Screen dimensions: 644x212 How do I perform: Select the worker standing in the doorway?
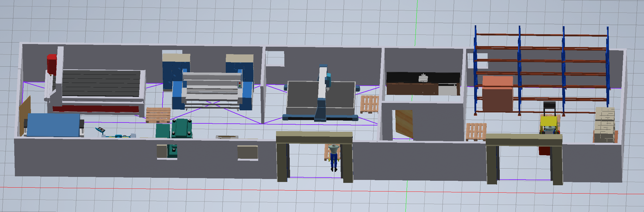click(334, 156)
